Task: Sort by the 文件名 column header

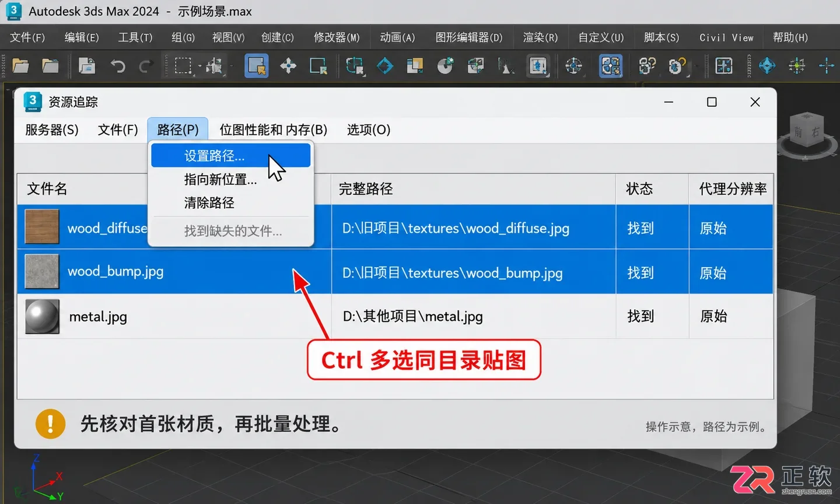Action: pyautogui.click(x=47, y=189)
